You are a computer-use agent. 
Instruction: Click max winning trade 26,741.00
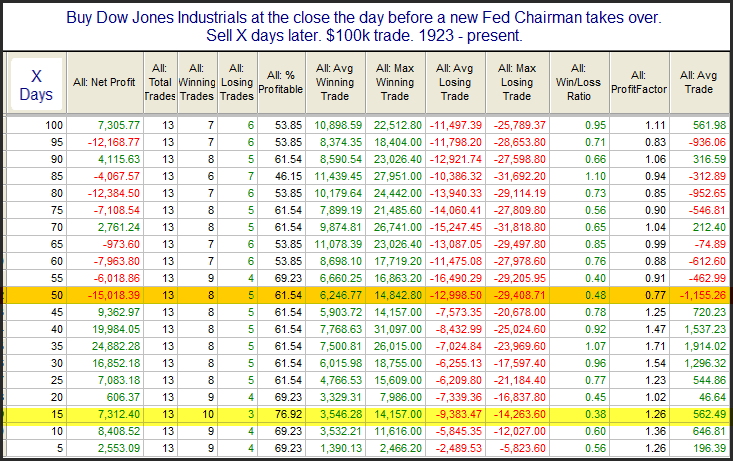[397, 227]
